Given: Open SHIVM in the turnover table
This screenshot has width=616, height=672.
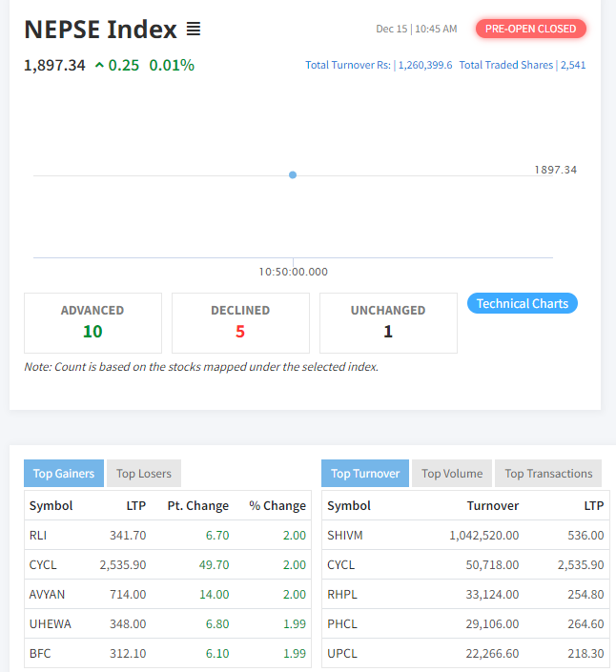Looking at the screenshot, I should click(x=343, y=536).
